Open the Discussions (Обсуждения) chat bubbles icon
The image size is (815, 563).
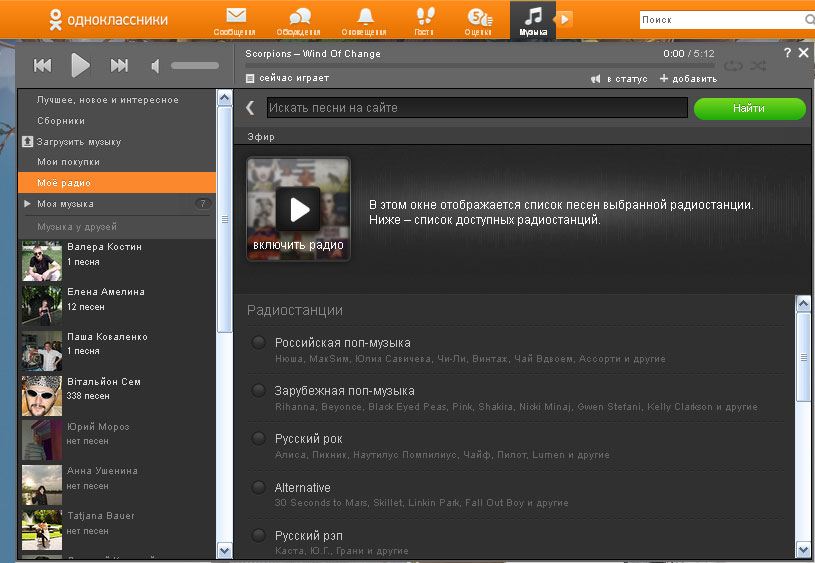(x=299, y=19)
